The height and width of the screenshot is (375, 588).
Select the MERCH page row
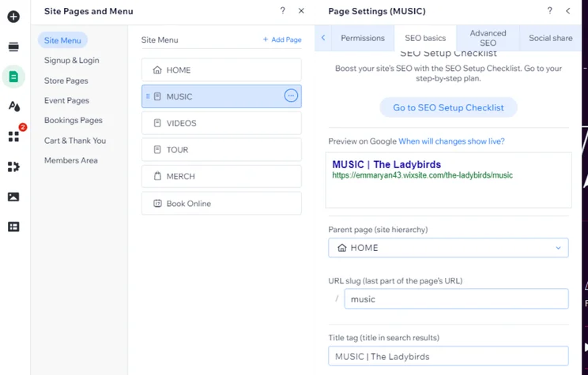tap(221, 176)
